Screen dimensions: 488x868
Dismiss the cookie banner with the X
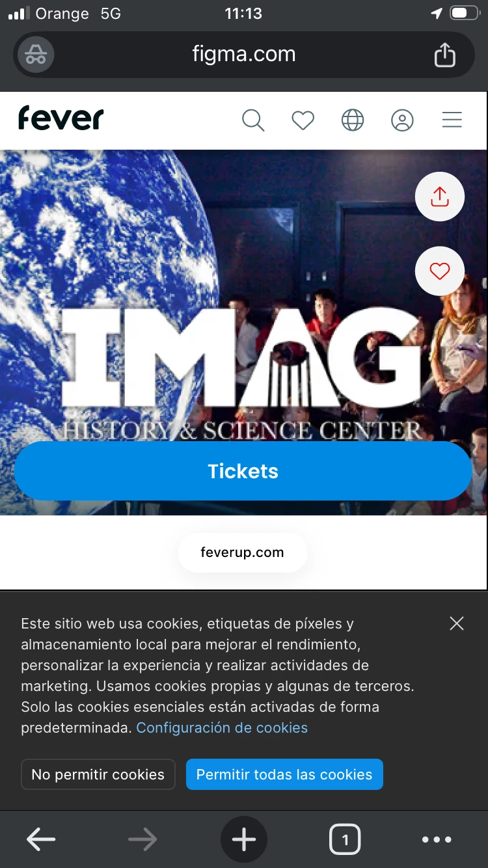pyautogui.click(x=457, y=623)
